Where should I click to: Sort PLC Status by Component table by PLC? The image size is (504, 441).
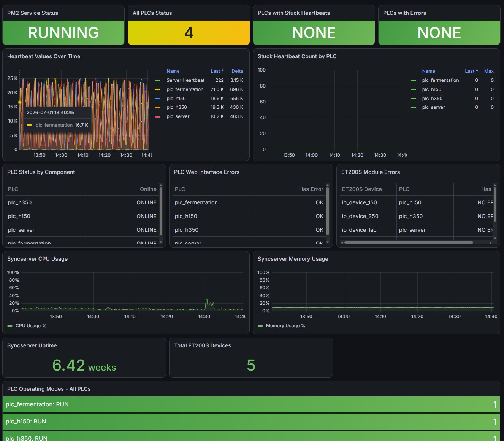coord(13,189)
